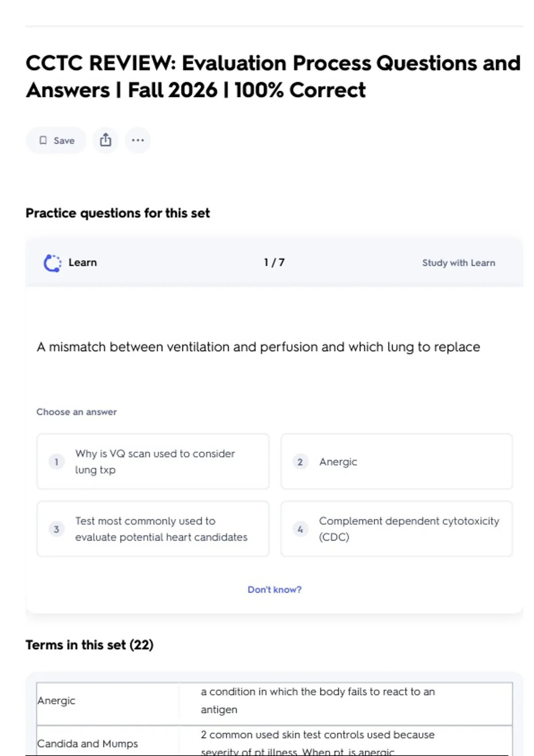Click the Study with Learn link
This screenshot has height=756, width=534.
tap(458, 263)
